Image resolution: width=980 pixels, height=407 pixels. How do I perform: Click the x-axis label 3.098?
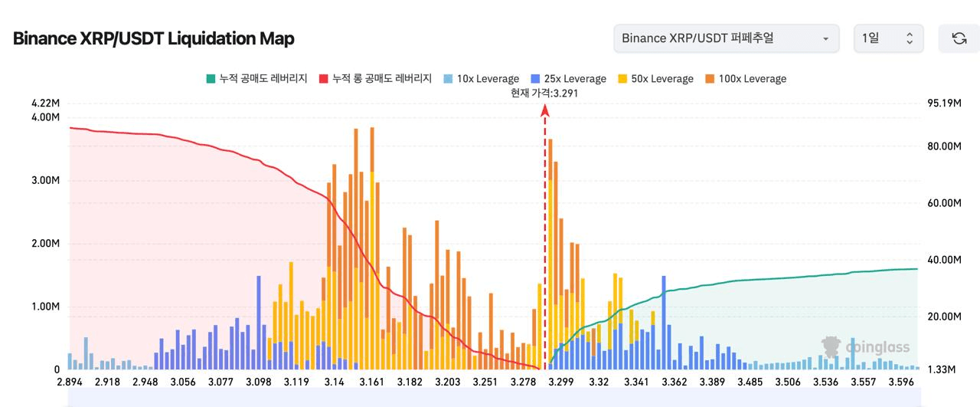coord(258,382)
